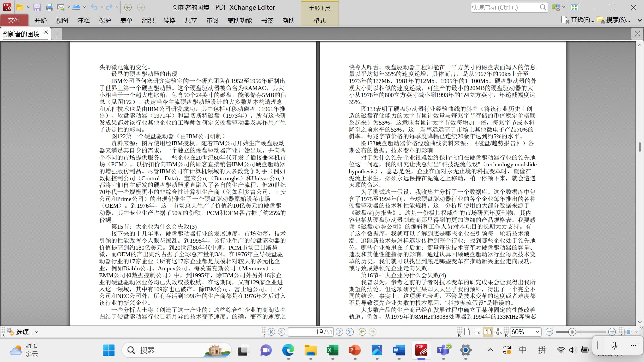
Task: Click the undo arrow icon
Action: tap(94, 7)
